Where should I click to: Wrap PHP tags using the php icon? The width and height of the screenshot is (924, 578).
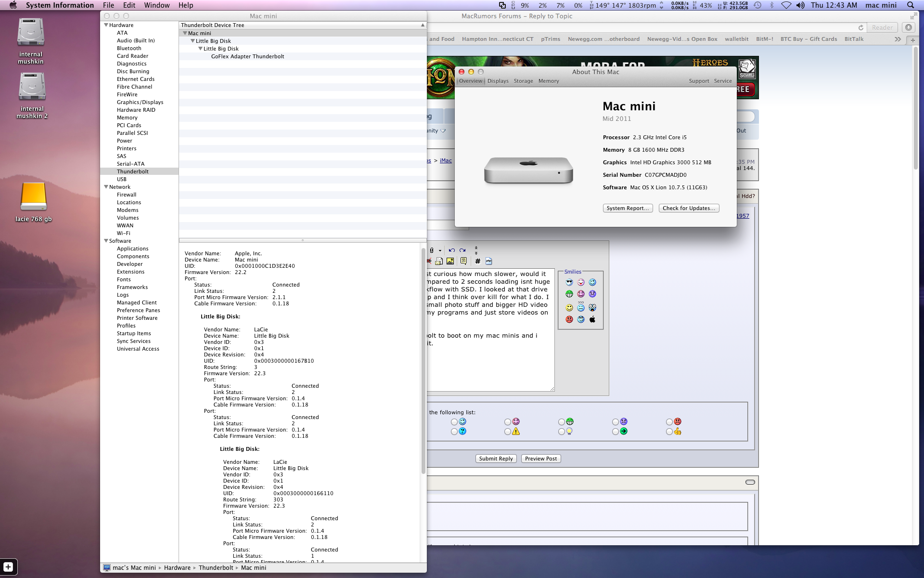pyautogui.click(x=488, y=261)
